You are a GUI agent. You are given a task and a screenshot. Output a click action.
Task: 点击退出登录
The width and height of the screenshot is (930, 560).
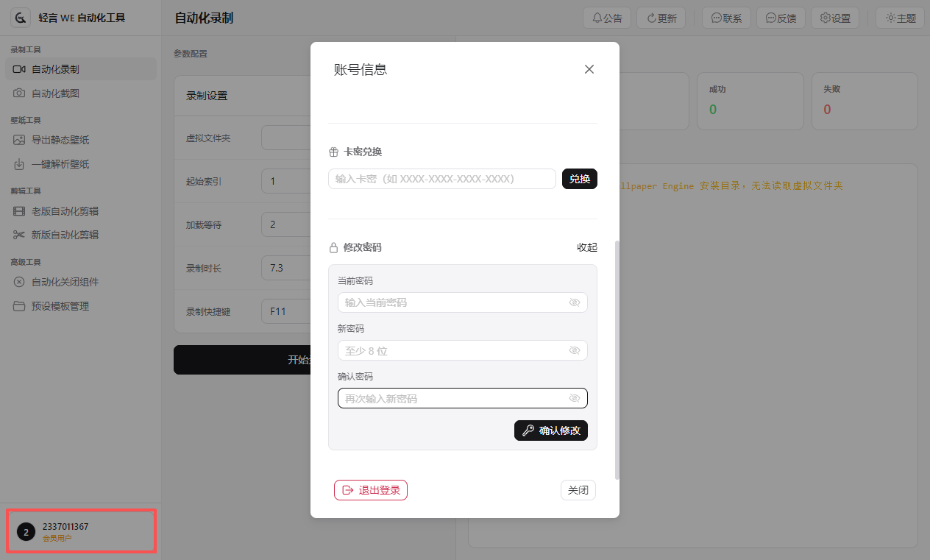click(x=371, y=489)
